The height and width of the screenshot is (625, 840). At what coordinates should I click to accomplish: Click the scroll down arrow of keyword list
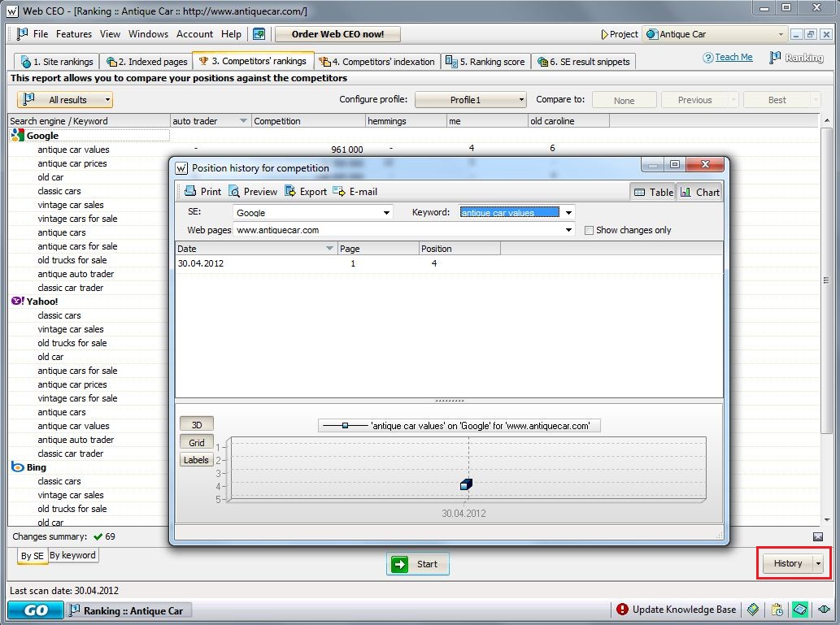(827, 520)
